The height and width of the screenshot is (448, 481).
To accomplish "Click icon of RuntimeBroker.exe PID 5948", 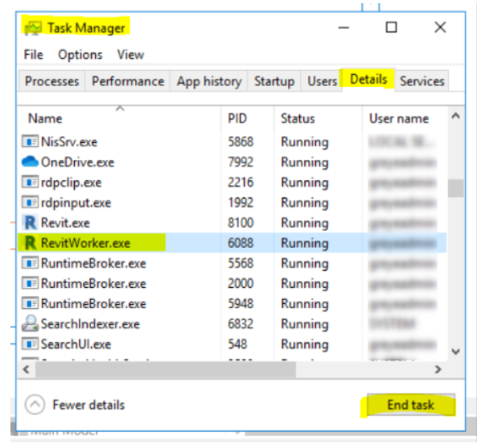I will (30, 304).
